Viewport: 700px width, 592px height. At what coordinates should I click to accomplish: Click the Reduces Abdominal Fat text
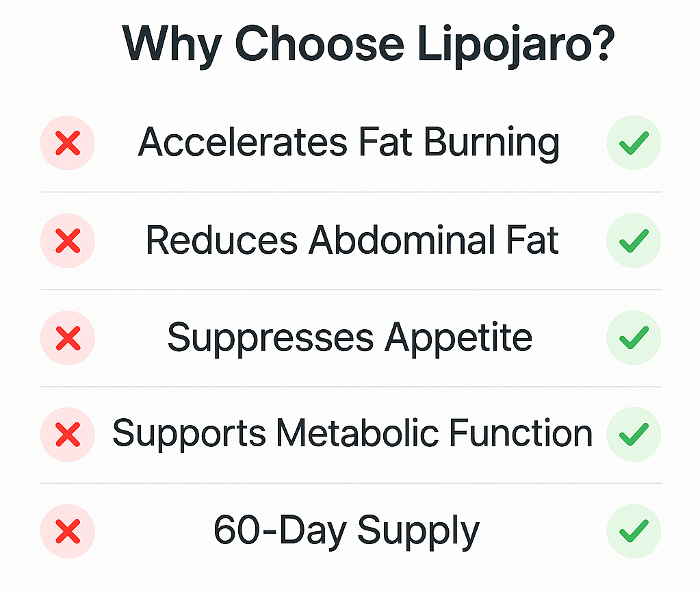point(352,240)
